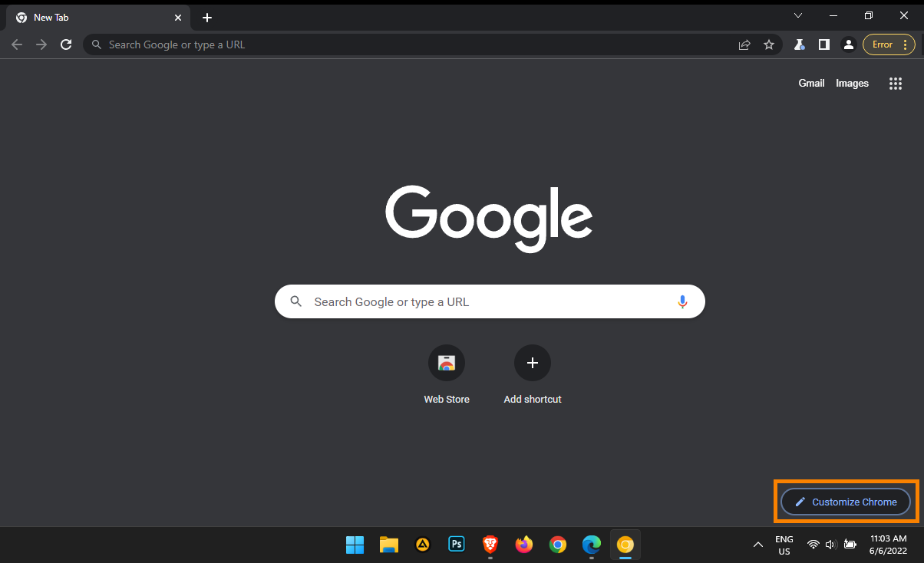Open Google Chrome from taskbar

point(558,545)
